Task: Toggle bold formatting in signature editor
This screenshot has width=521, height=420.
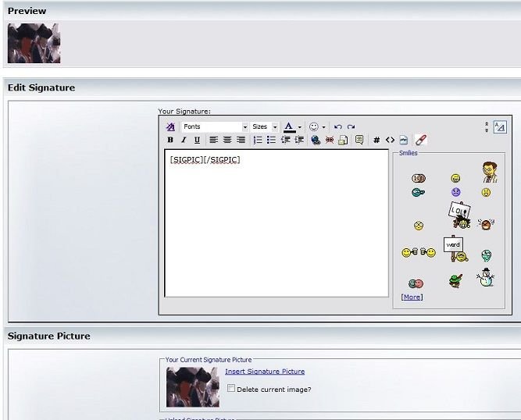Action: (x=170, y=140)
